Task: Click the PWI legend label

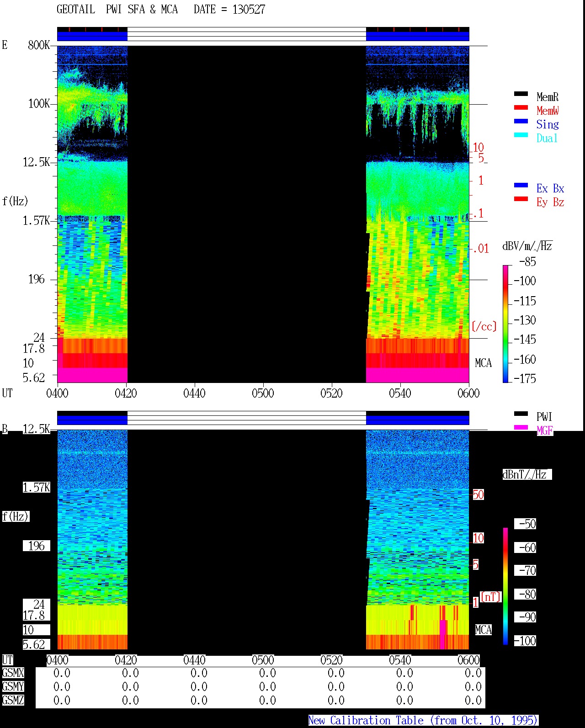Action: pos(544,417)
